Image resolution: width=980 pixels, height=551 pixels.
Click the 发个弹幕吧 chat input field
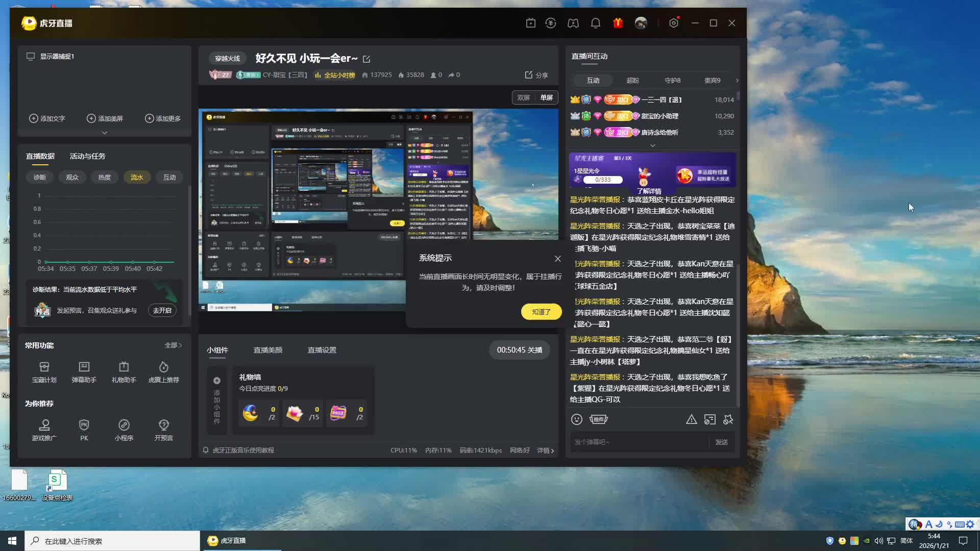click(638, 442)
